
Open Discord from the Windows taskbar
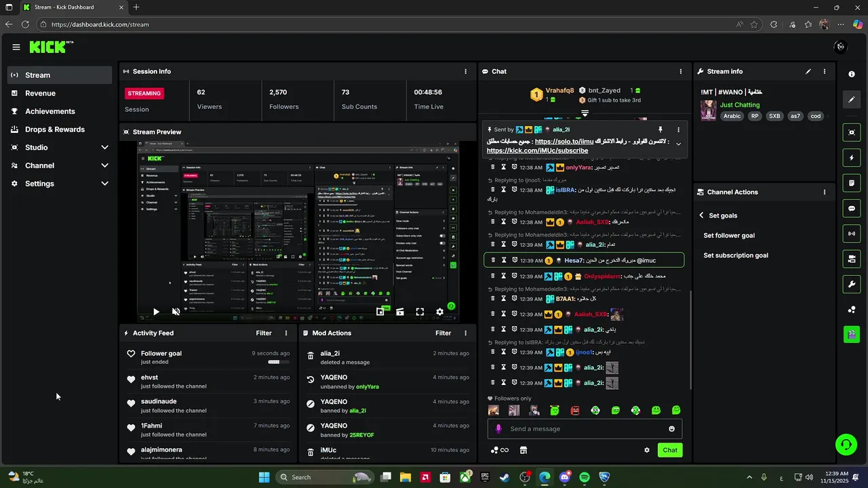565,477
